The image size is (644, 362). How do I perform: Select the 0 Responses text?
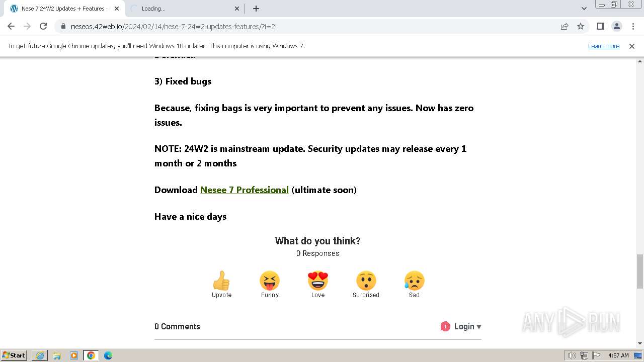318,253
